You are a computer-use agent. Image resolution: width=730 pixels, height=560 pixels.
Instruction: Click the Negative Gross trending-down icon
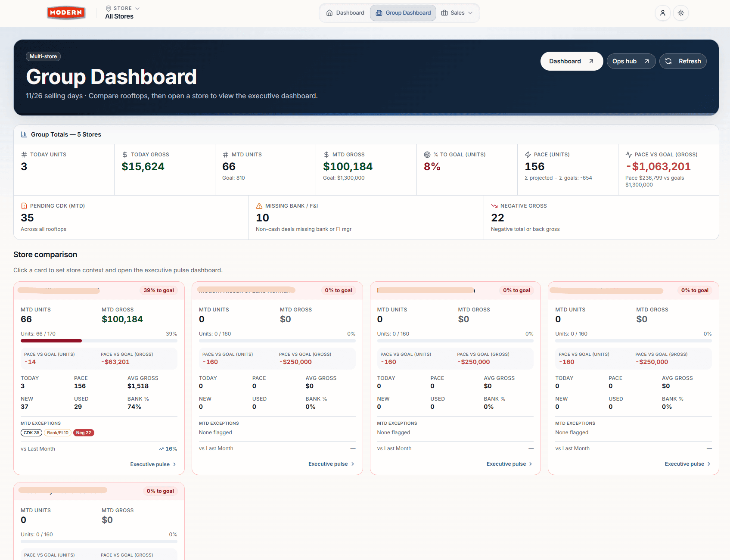coord(494,206)
